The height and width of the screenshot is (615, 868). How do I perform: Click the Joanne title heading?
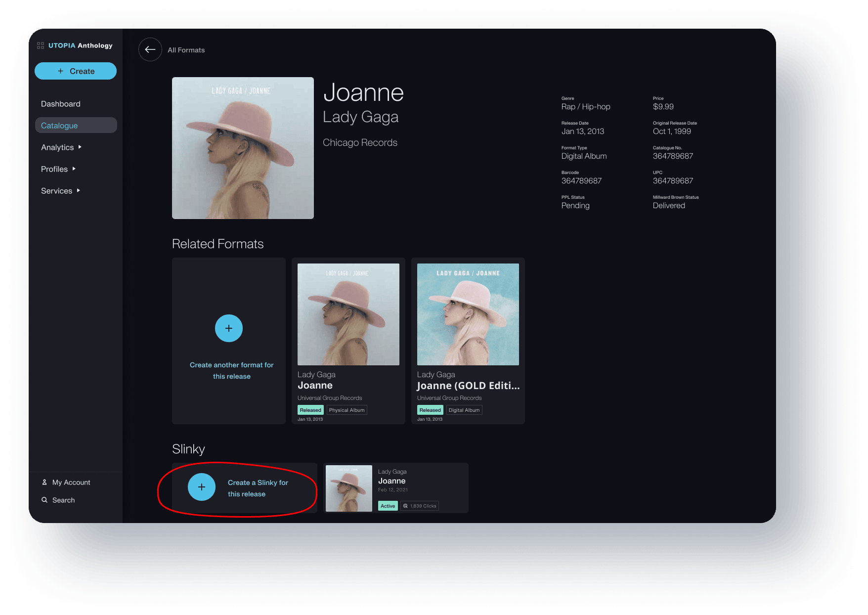(363, 92)
